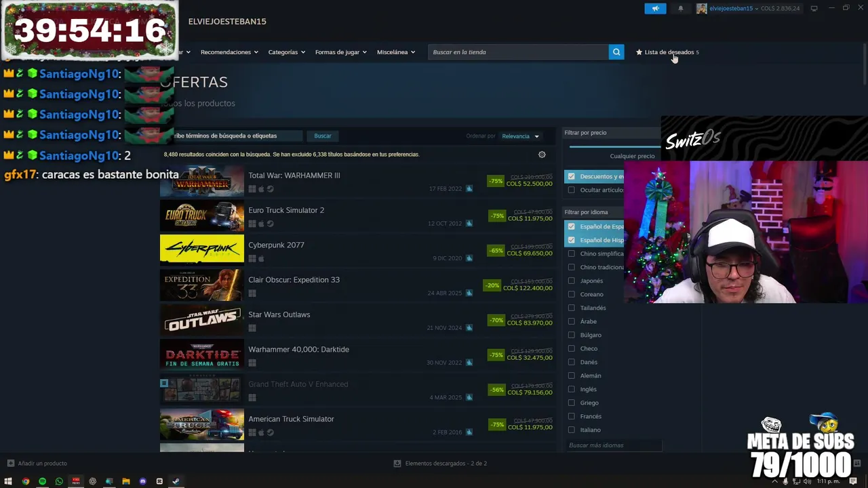
Task: Expand the elviejoesteban15 account dropdown
Action: pos(757,9)
